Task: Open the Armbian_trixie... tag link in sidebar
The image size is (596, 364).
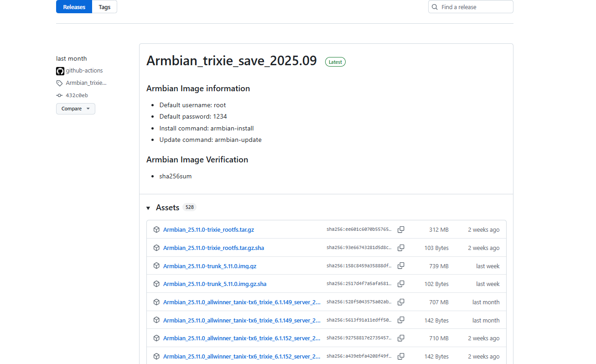Action: coord(86,83)
